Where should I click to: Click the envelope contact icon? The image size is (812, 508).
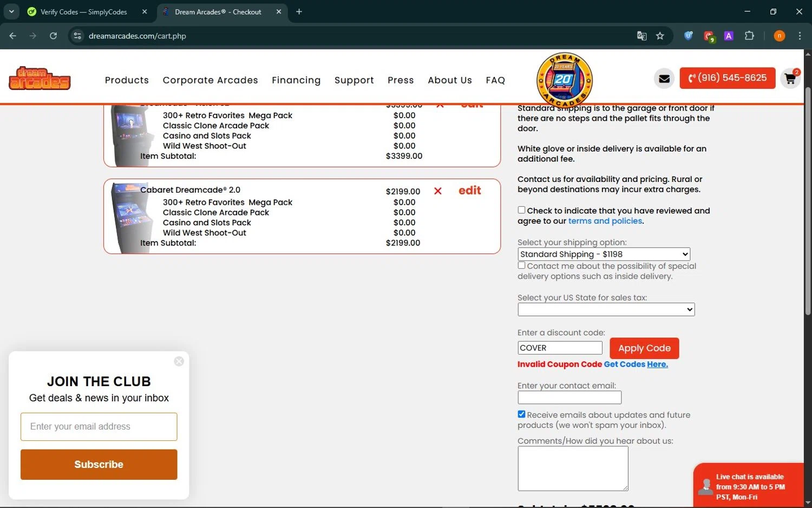click(664, 79)
